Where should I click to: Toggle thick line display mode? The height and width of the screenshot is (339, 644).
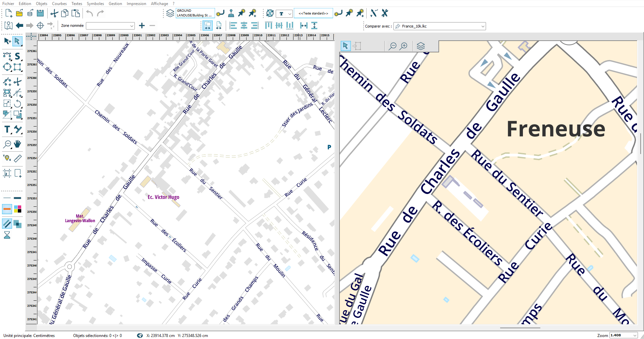click(17, 198)
